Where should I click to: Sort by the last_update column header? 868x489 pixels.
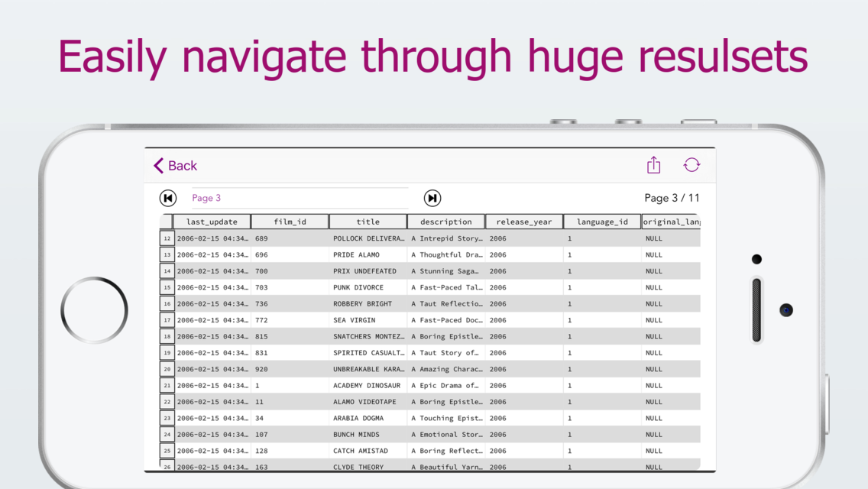(212, 222)
